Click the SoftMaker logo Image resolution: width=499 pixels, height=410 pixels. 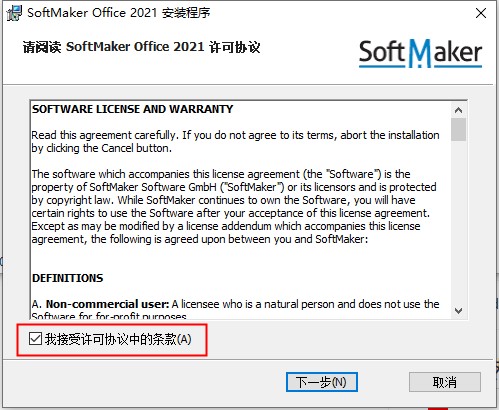tap(420, 53)
